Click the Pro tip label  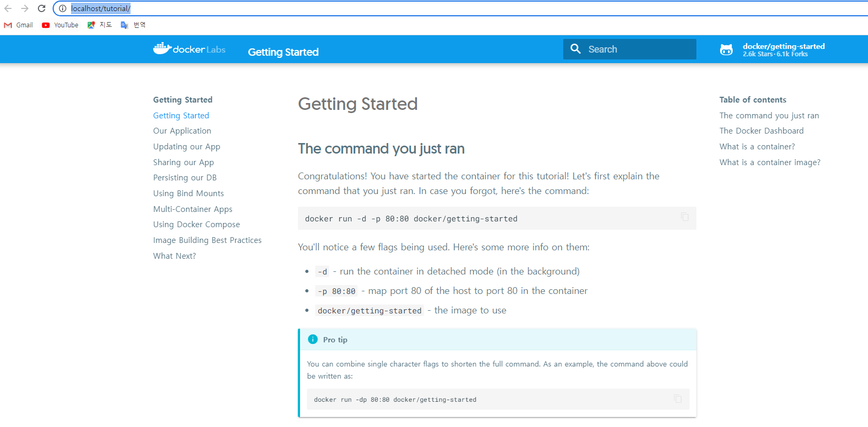[335, 340]
